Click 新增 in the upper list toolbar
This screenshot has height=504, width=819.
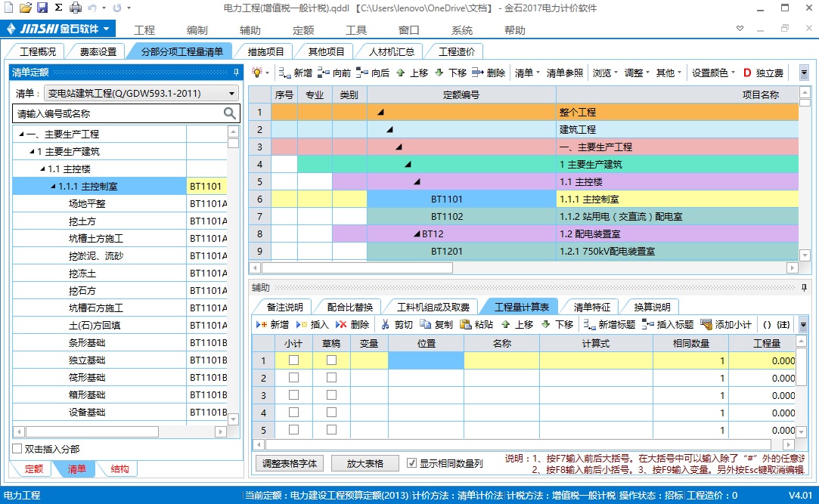296,73
